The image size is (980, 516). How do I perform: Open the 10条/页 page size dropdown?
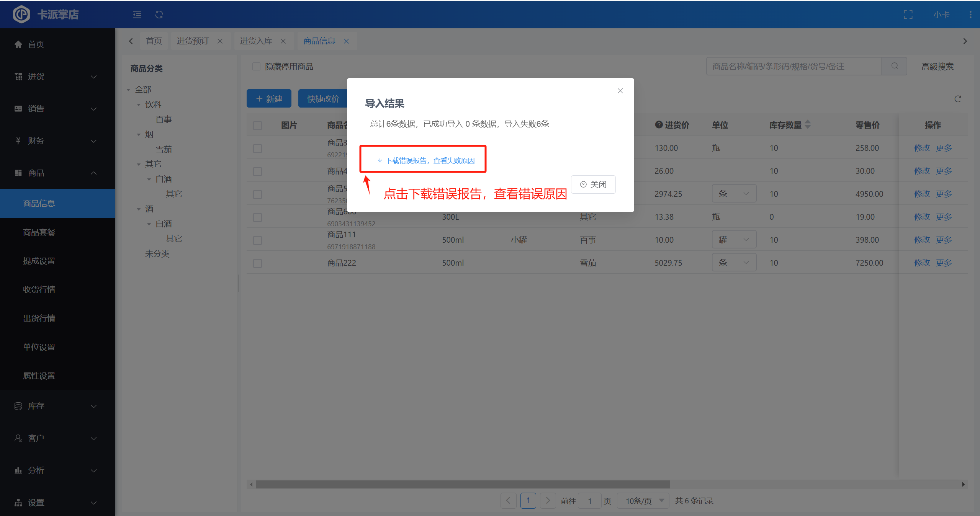643,501
